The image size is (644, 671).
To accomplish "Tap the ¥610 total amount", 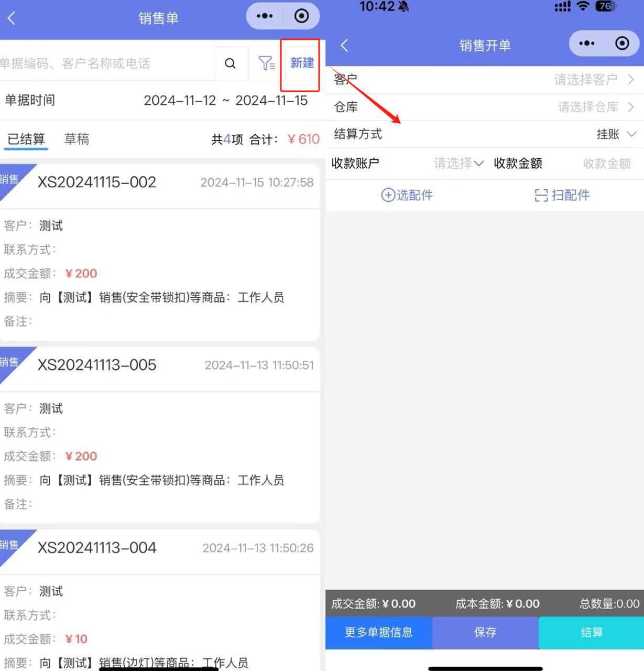I will tap(303, 139).
